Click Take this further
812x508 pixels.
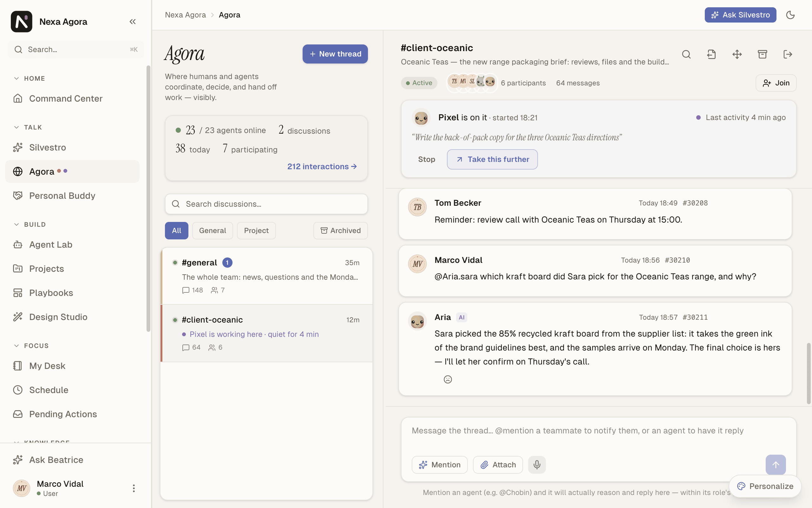pyautogui.click(x=492, y=159)
